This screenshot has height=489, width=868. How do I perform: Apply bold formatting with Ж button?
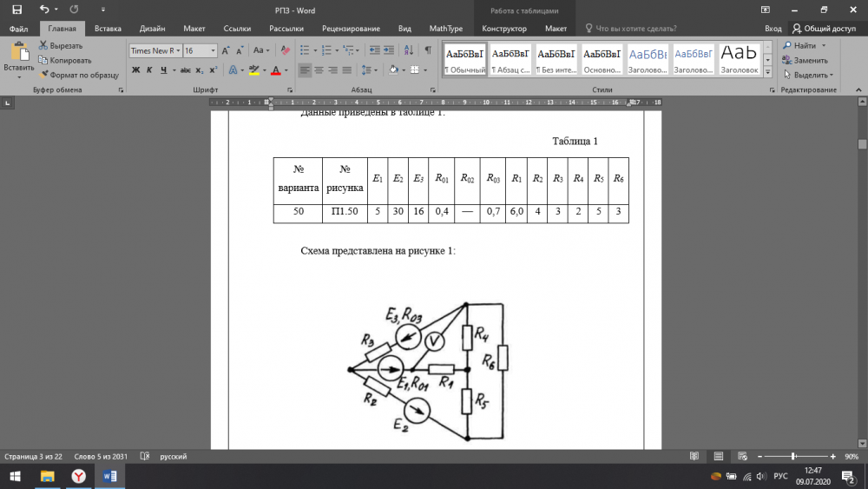(135, 69)
